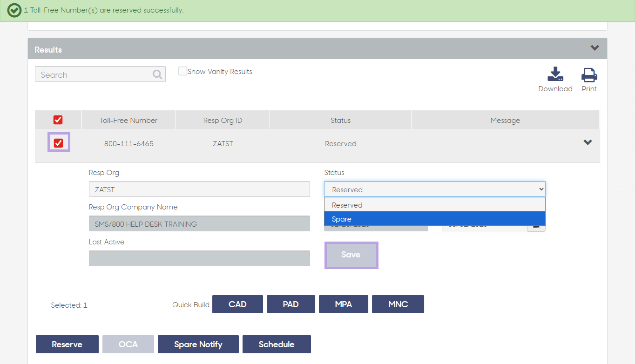Click the PAD quick build button
Screen dimensions: 635x364
(291, 304)
